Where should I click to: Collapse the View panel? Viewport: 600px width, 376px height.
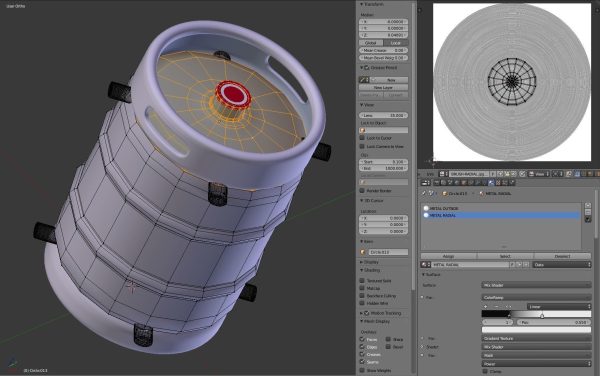click(x=362, y=105)
